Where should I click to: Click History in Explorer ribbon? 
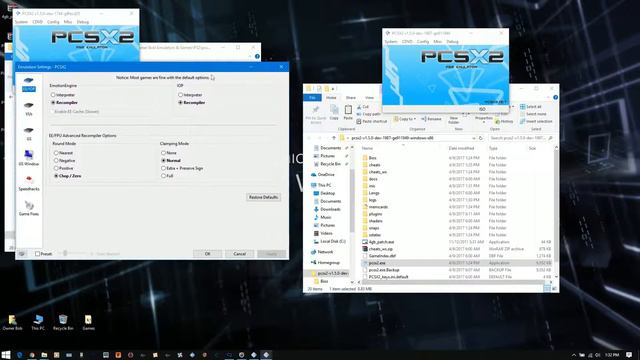tap(504, 121)
